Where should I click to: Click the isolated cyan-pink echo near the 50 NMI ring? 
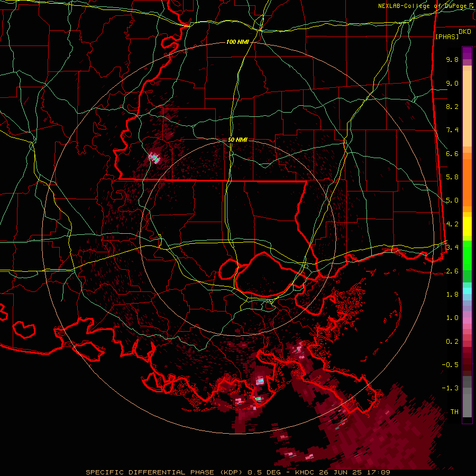click(154, 158)
